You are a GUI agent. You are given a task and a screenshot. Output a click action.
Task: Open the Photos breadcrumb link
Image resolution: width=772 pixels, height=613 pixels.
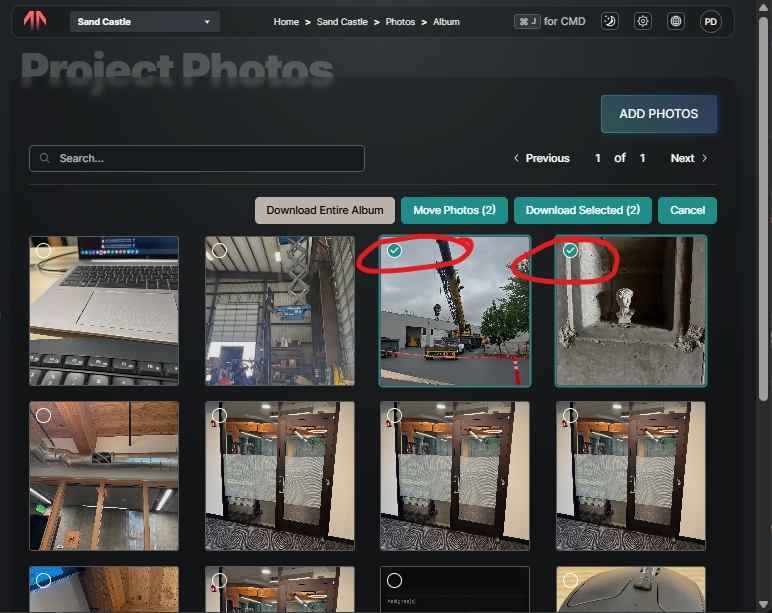(x=400, y=22)
